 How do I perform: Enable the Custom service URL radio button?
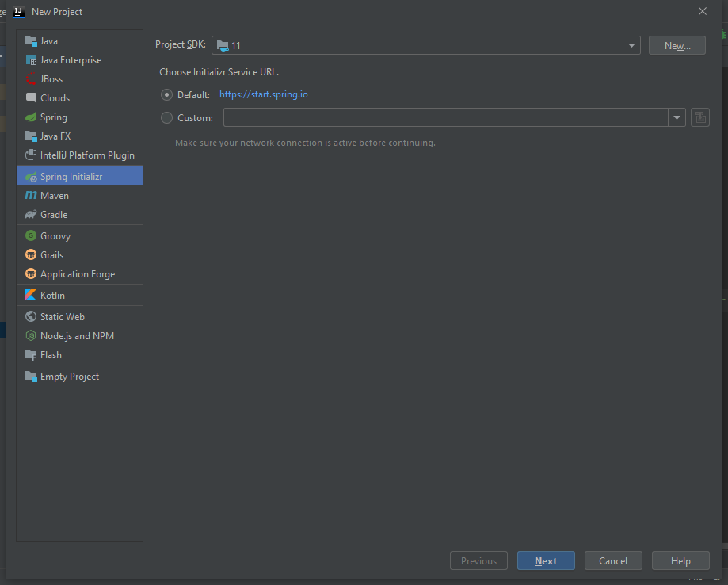[x=166, y=118]
